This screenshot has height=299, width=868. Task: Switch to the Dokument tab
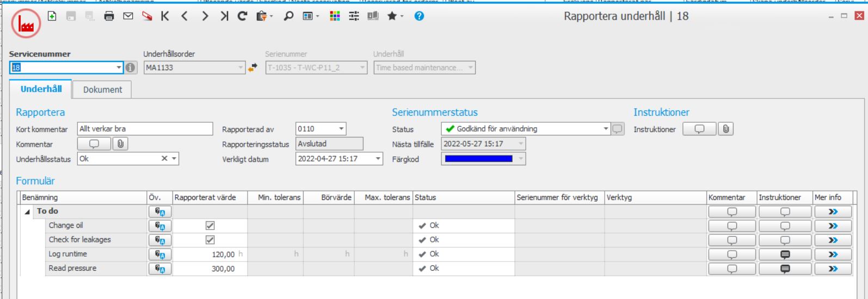tap(102, 90)
